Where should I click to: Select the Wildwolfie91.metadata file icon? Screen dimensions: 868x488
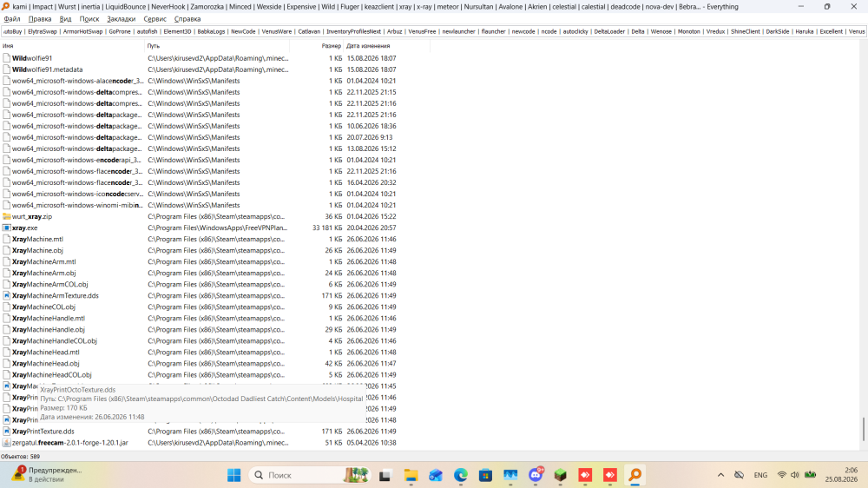(x=7, y=69)
